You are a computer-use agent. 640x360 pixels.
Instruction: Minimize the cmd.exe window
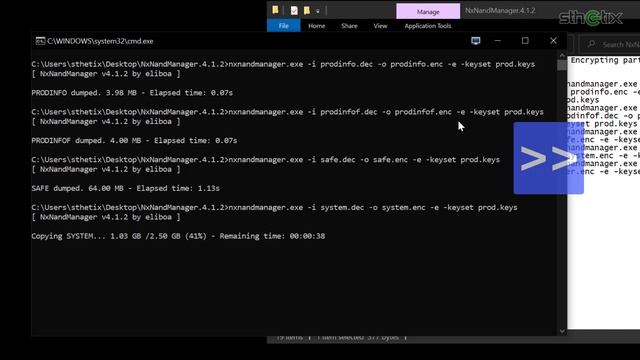click(x=498, y=41)
